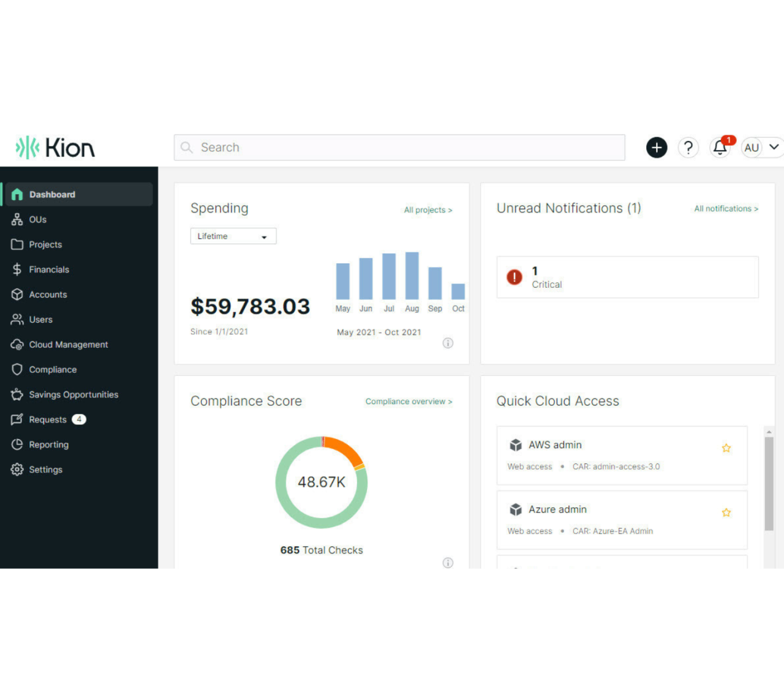Star the Azure admin access entry
This screenshot has height=698, width=784.
726,512
